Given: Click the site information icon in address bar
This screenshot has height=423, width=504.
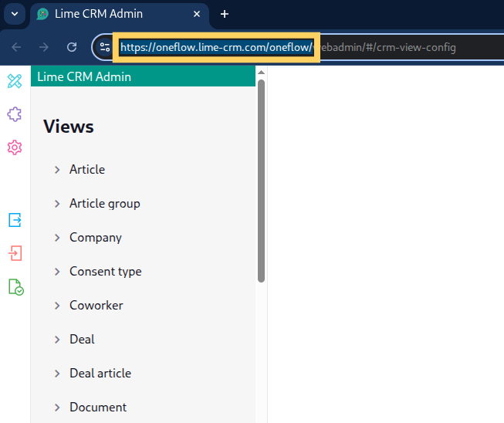Looking at the screenshot, I should click(x=105, y=47).
